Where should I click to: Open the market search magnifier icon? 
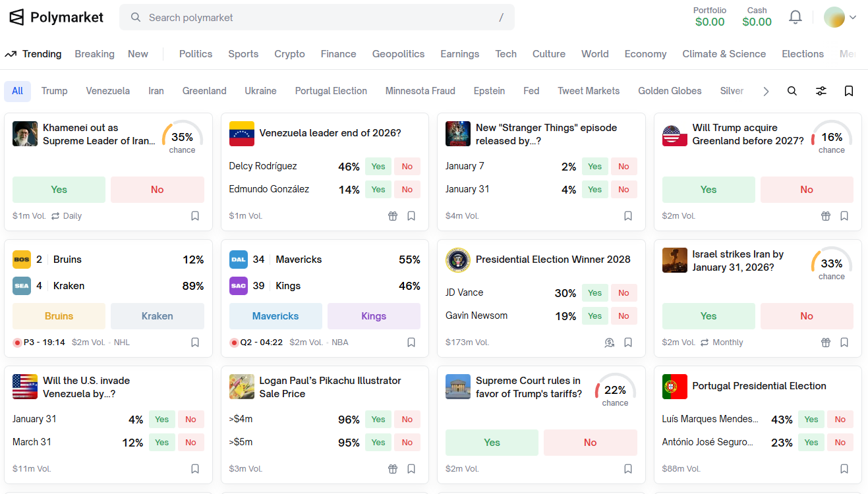pos(792,91)
